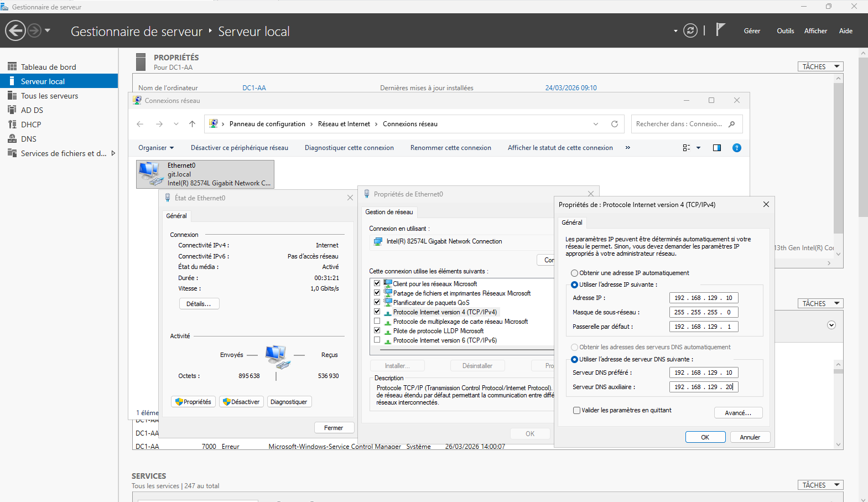The image size is (868, 502).
Task: Click the AD DS icon in sidebar
Action: [x=12, y=110]
